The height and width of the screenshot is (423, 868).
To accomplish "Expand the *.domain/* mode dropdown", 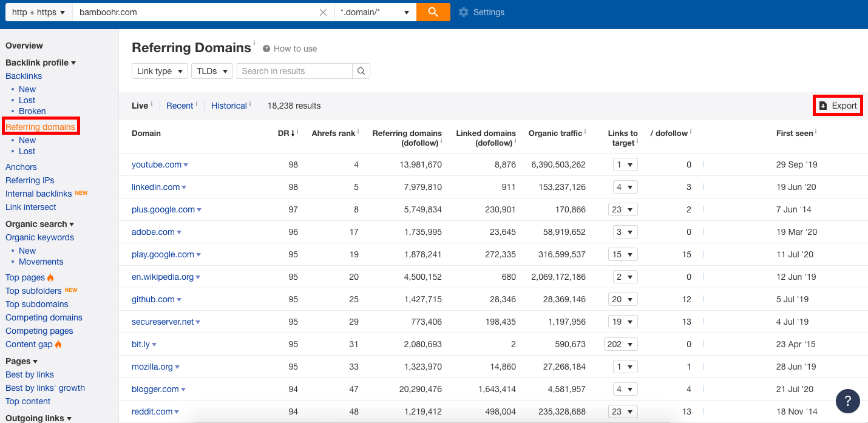I will pos(375,12).
